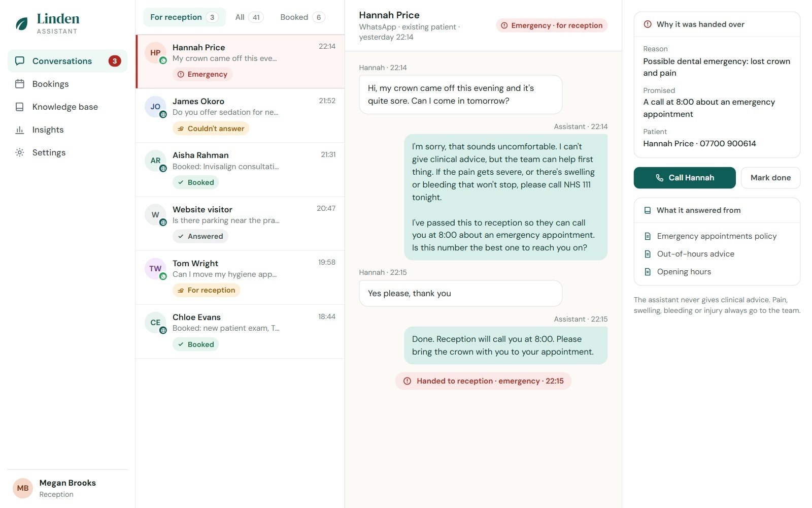
Task: Click the long assistant reply about NHS 111
Action: click(505, 197)
